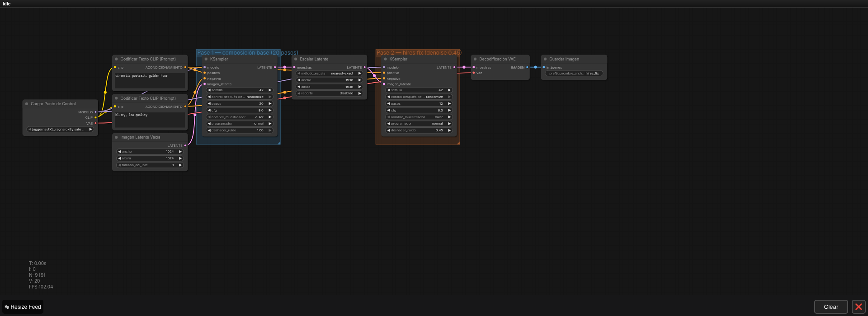868x316 pixels.
Task: Select the Pase 1 — composición base group title
Action: [x=248, y=53]
